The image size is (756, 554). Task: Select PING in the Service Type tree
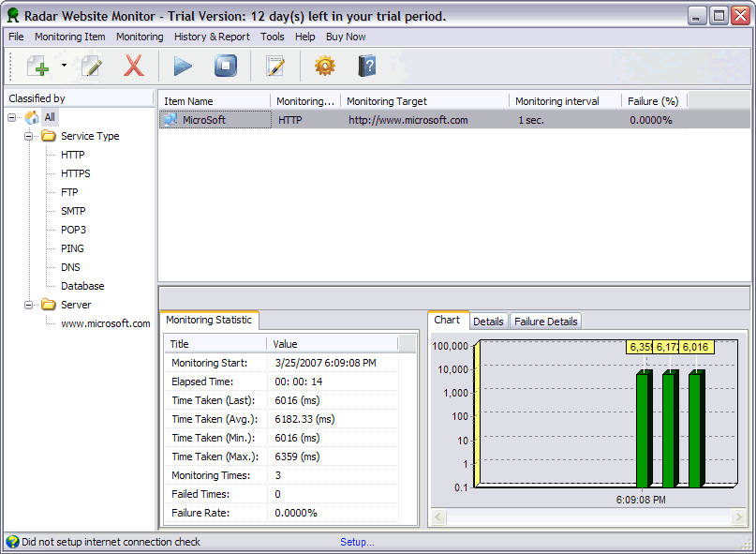pyautogui.click(x=72, y=248)
